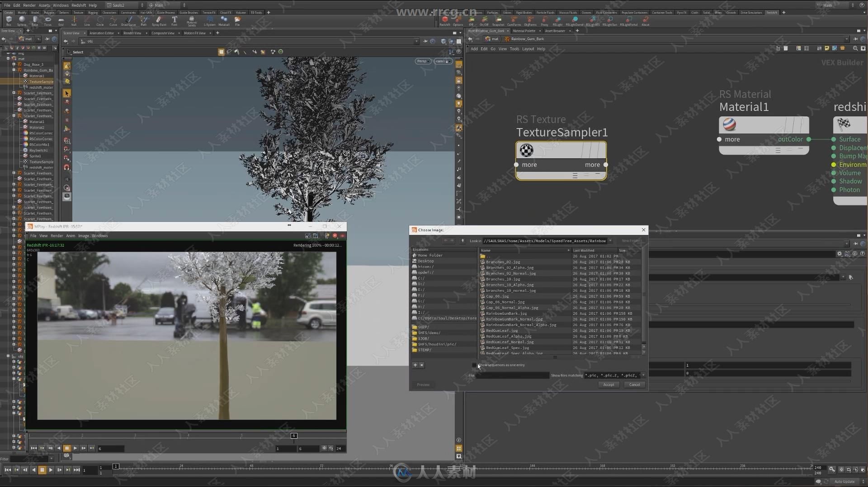Open MPlay Image menu
868x487 pixels.
pos(84,236)
